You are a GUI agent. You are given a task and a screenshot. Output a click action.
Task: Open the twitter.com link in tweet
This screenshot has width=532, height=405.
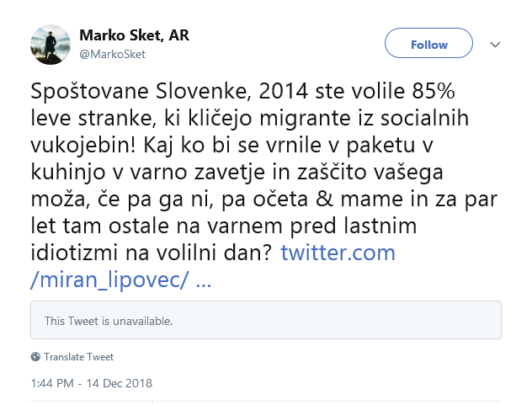[338, 253]
